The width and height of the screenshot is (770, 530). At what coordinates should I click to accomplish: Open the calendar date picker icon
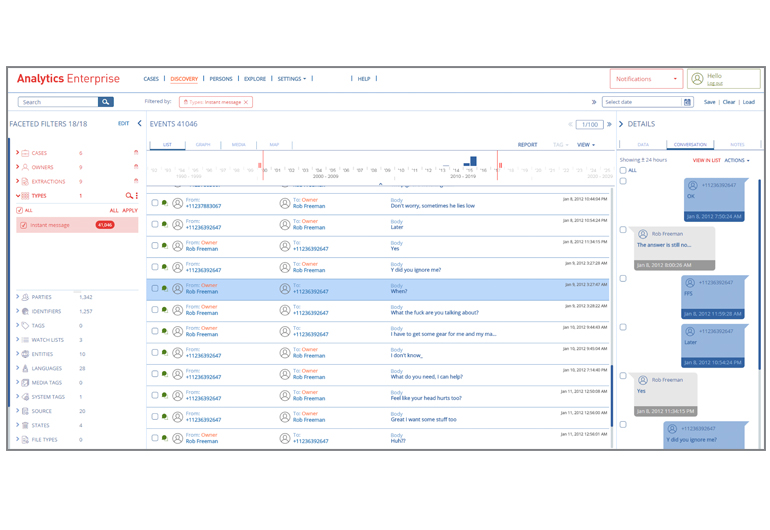click(x=687, y=102)
